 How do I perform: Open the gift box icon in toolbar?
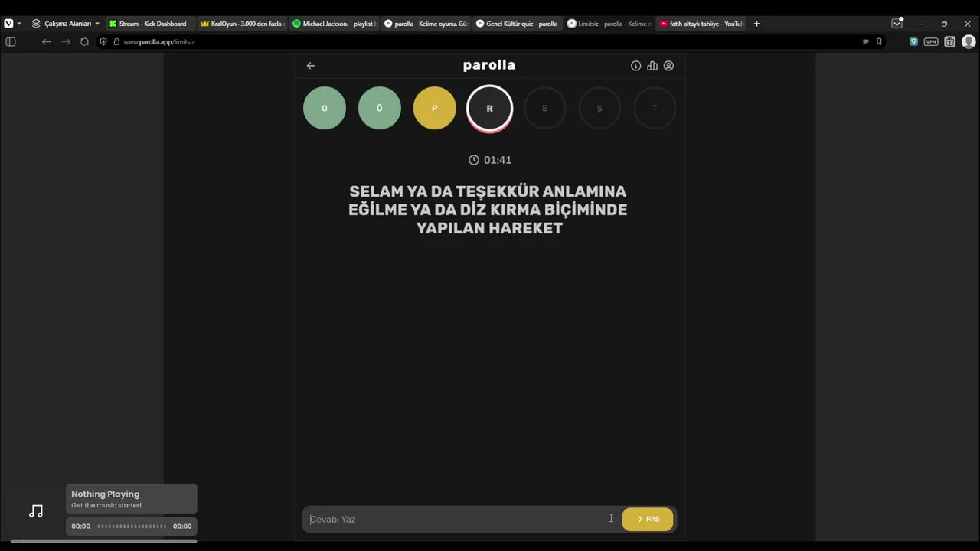[949, 42]
